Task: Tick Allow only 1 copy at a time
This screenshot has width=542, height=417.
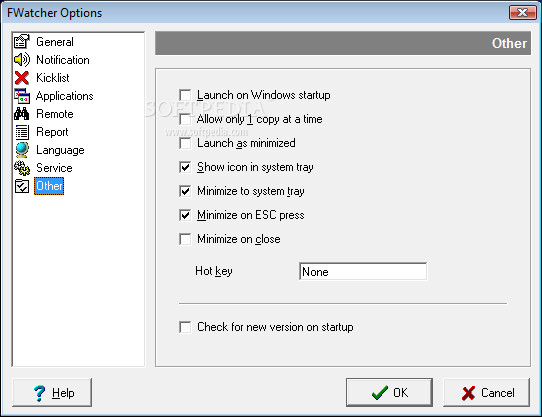Action: [185, 119]
